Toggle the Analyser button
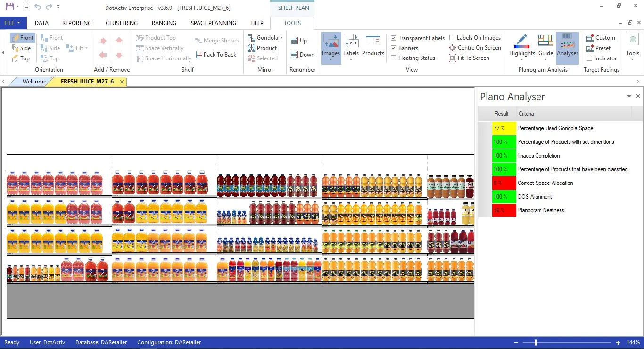The image size is (644, 349). (x=567, y=46)
